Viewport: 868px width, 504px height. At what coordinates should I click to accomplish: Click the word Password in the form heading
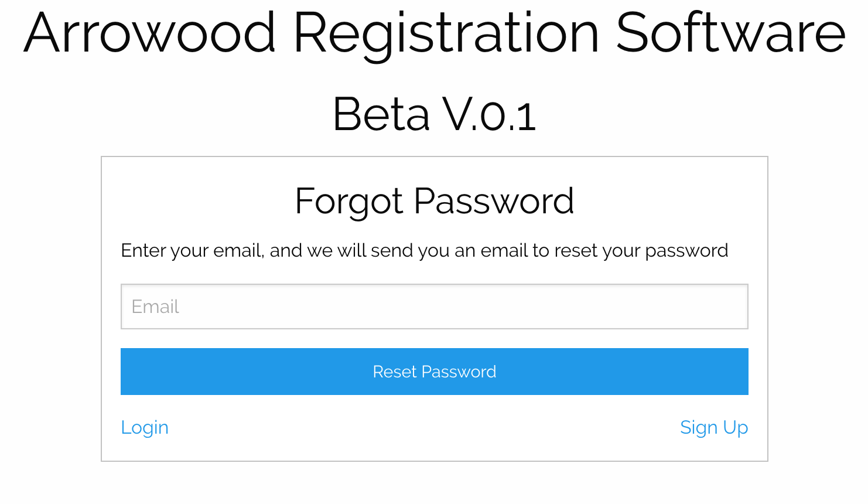pyautogui.click(x=494, y=201)
